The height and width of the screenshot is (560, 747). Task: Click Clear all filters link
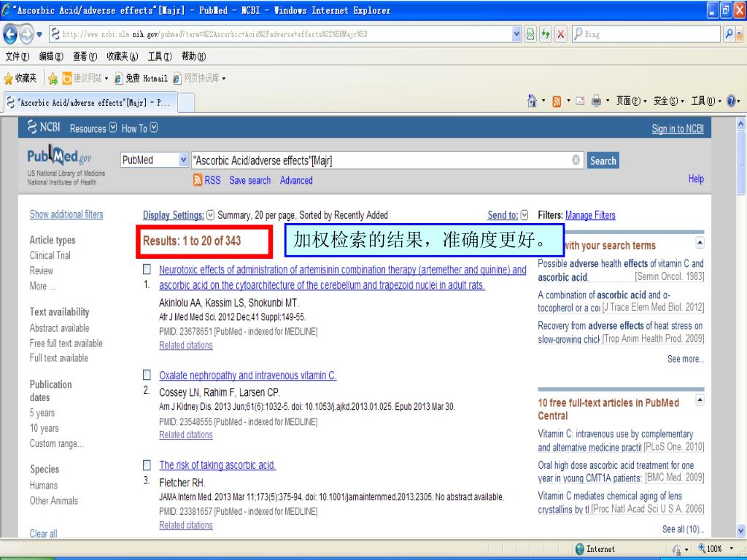point(43,534)
